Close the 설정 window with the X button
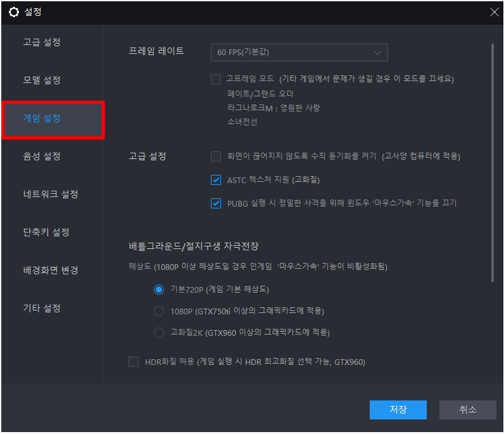This screenshot has height=434, width=504. click(x=494, y=12)
